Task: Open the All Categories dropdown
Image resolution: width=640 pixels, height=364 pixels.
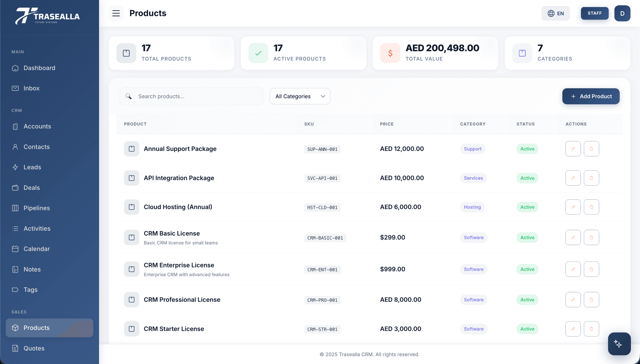Action: coord(300,96)
